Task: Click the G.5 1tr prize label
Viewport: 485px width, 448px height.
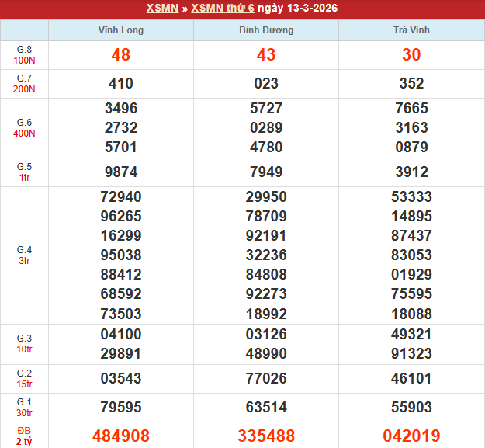Action: tap(24, 172)
